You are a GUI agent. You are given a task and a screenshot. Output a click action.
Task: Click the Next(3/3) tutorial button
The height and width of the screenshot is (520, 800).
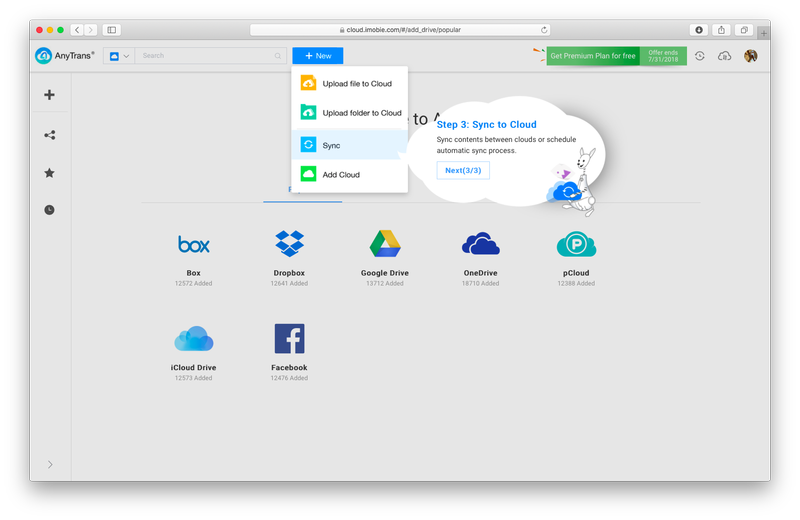[463, 170]
